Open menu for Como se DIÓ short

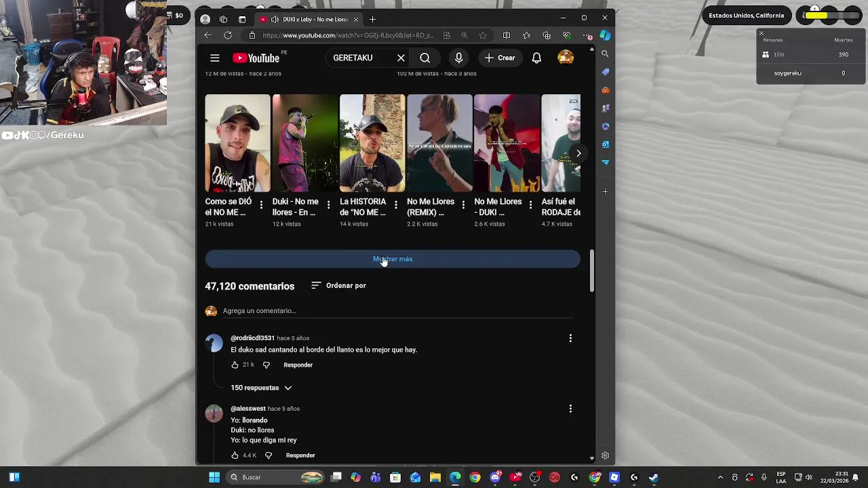pos(261,204)
